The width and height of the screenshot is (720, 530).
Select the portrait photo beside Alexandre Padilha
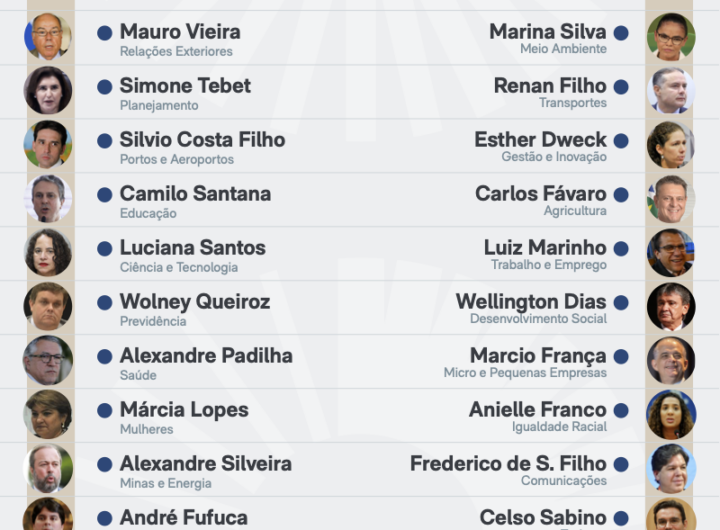click(x=48, y=360)
